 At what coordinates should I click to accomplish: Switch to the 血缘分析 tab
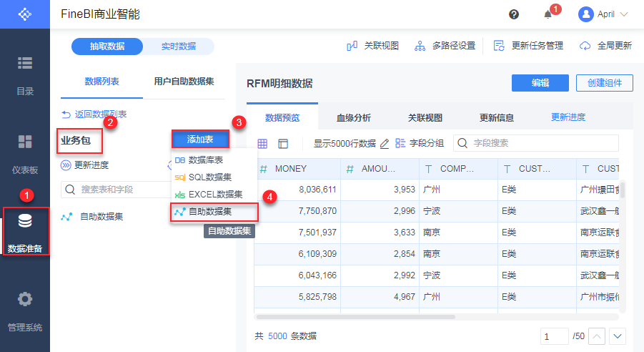353,118
